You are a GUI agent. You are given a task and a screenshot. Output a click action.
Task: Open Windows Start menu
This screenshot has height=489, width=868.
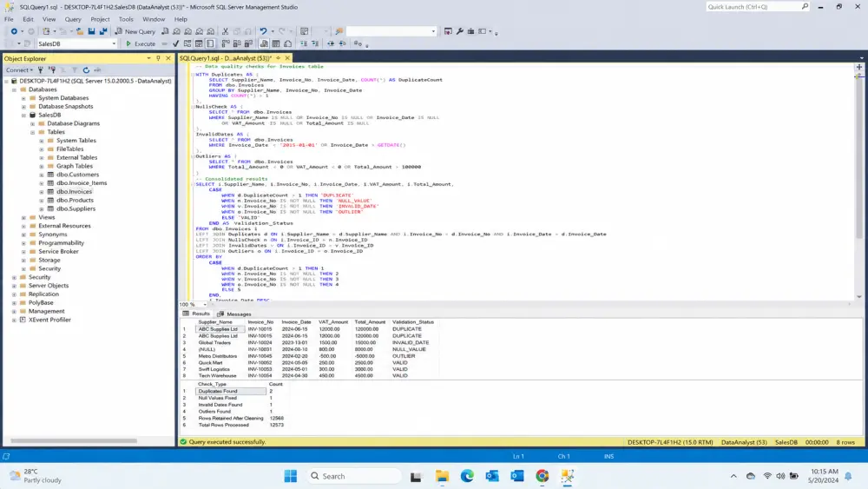290,476
